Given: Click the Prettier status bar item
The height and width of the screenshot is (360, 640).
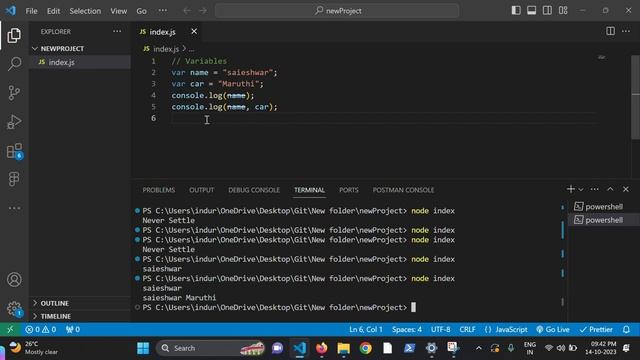Looking at the screenshot, I should [596, 329].
